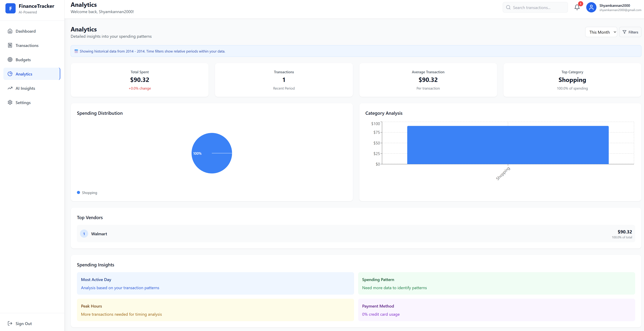Select the Analytics sidebar item
The height and width of the screenshot is (331, 644).
pyautogui.click(x=32, y=74)
